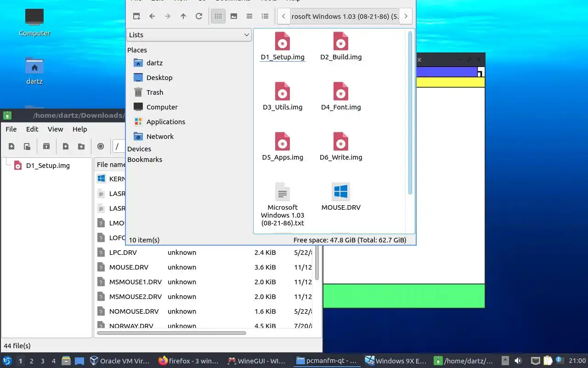Select MSMOUSE2.DRV in archive list
The image size is (588, 368).
(x=204, y=297)
